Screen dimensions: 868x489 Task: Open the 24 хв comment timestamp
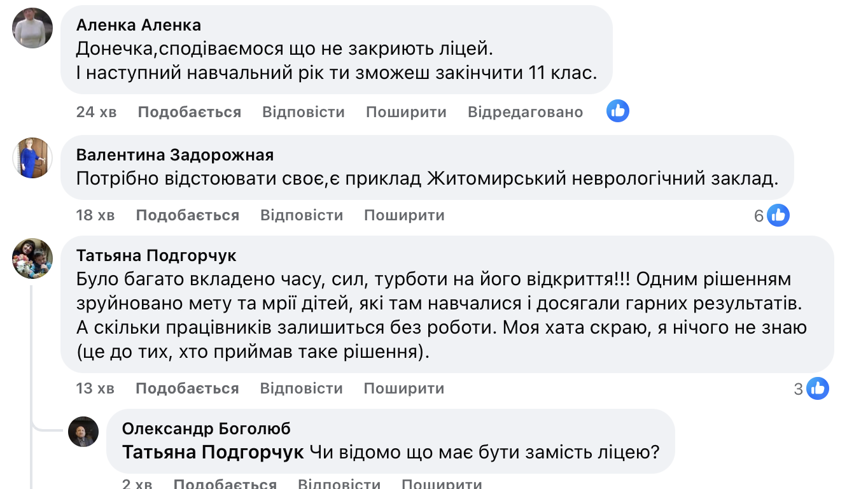(96, 112)
